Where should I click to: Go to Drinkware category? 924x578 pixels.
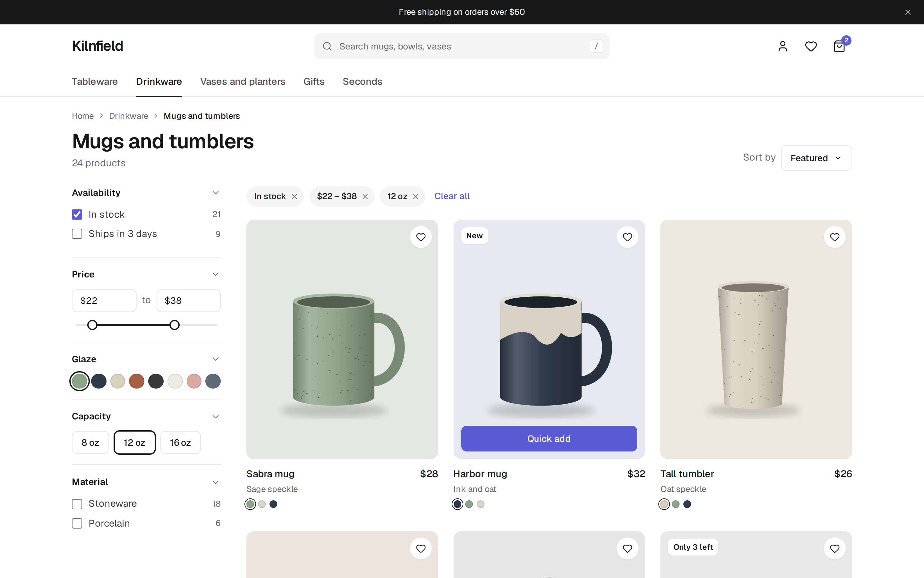[159, 82]
